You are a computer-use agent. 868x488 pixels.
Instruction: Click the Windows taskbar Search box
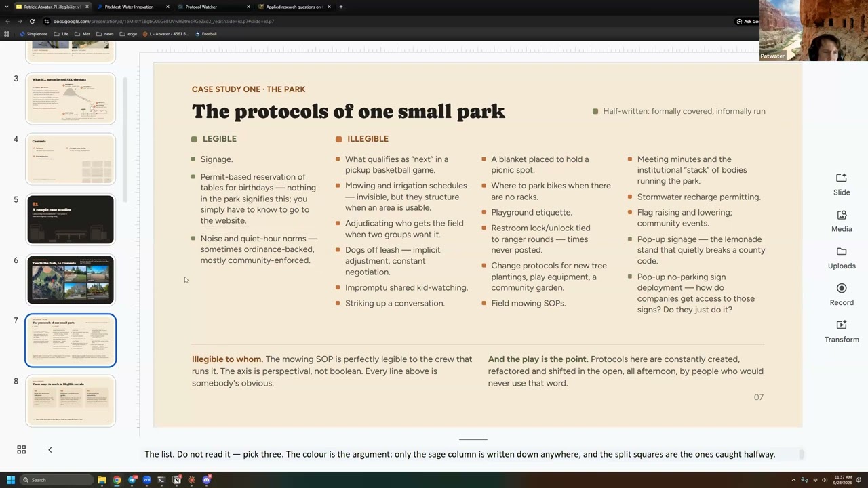(x=57, y=480)
